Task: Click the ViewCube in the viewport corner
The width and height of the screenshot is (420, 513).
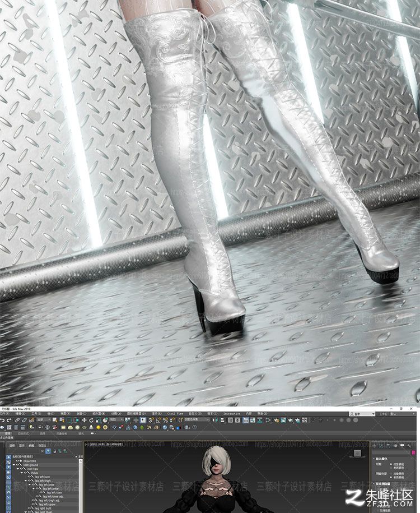Action: coord(357,453)
